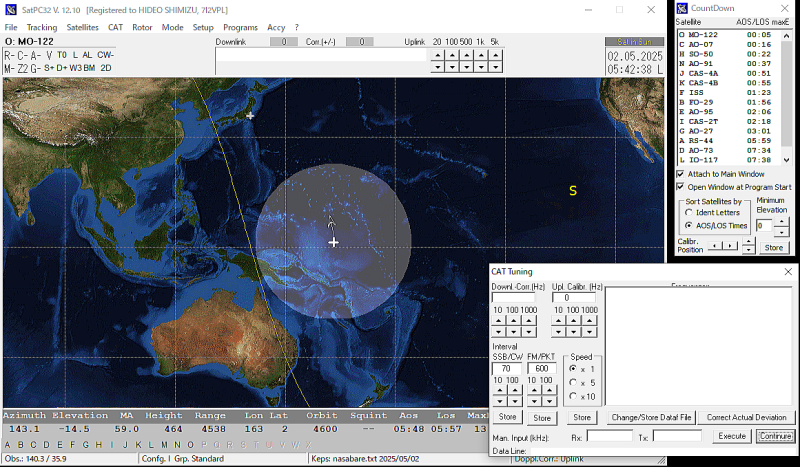This screenshot has height=467, width=800.
Task: Open the Rotor menu
Action: click(x=142, y=27)
